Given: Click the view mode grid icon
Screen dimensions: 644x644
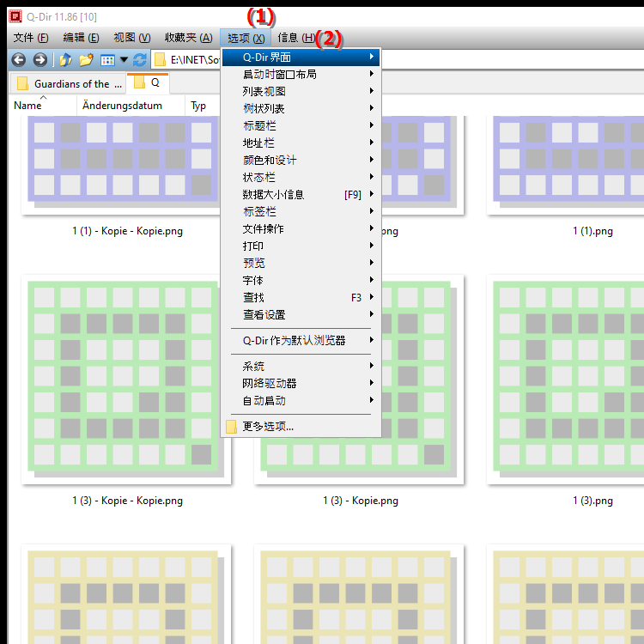Looking at the screenshot, I should coord(107,60).
